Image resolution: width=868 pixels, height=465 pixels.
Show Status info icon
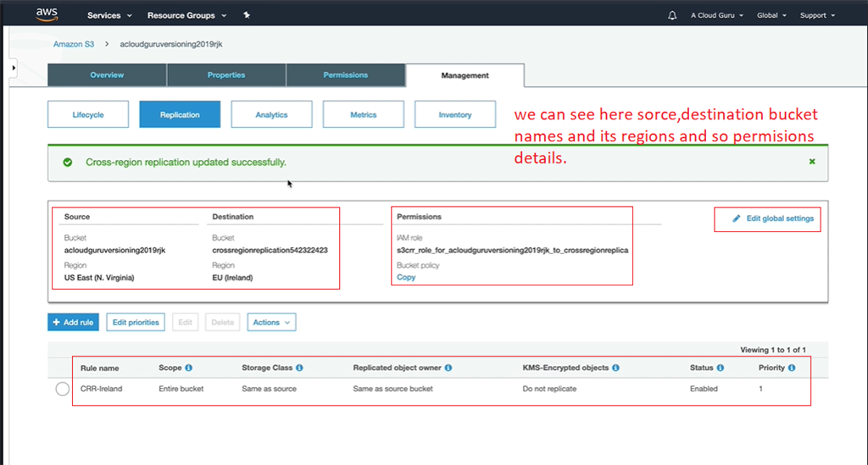[721, 368]
